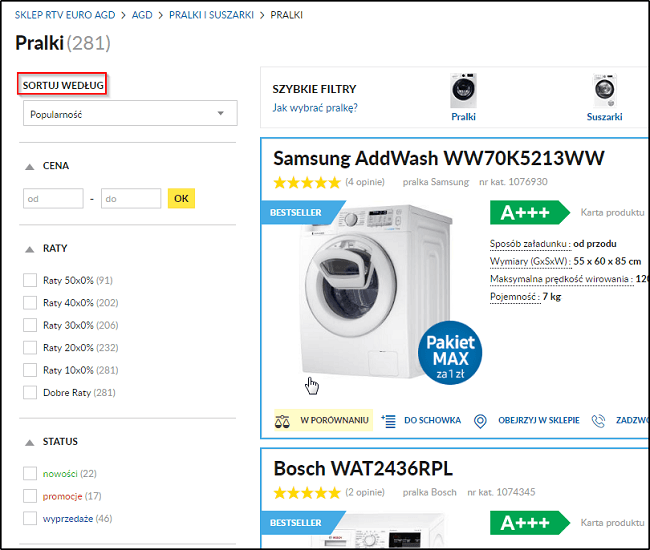Tick the promocje status checkbox
Screen dimensions: 650x550
click(x=30, y=496)
